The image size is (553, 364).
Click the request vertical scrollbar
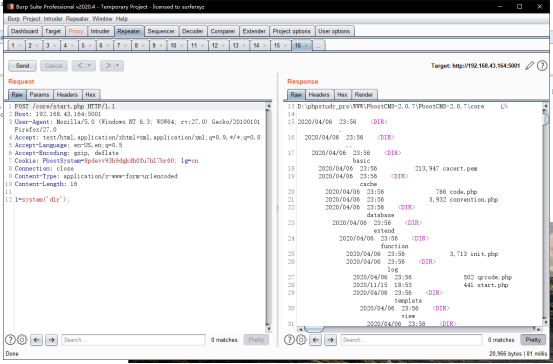(268, 217)
